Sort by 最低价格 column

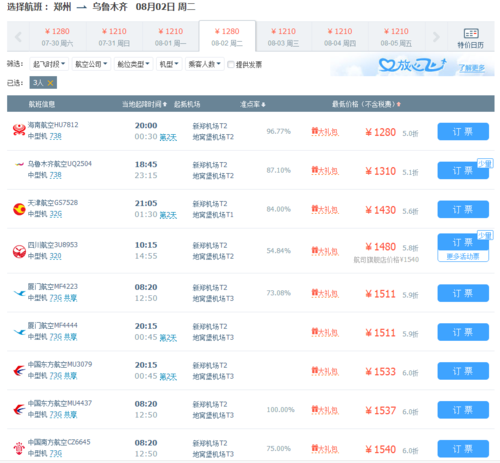(366, 104)
